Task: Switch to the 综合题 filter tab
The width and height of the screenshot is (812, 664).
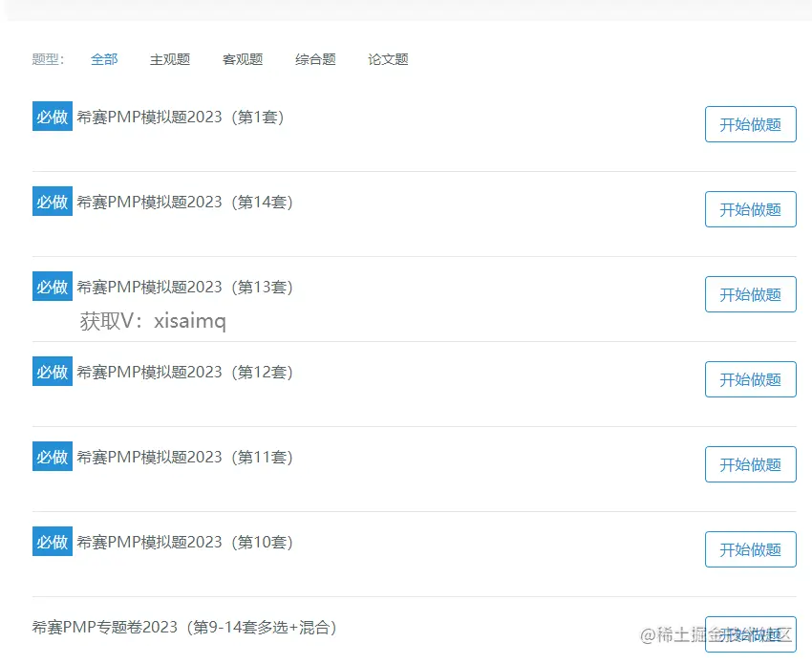Action: coord(315,59)
